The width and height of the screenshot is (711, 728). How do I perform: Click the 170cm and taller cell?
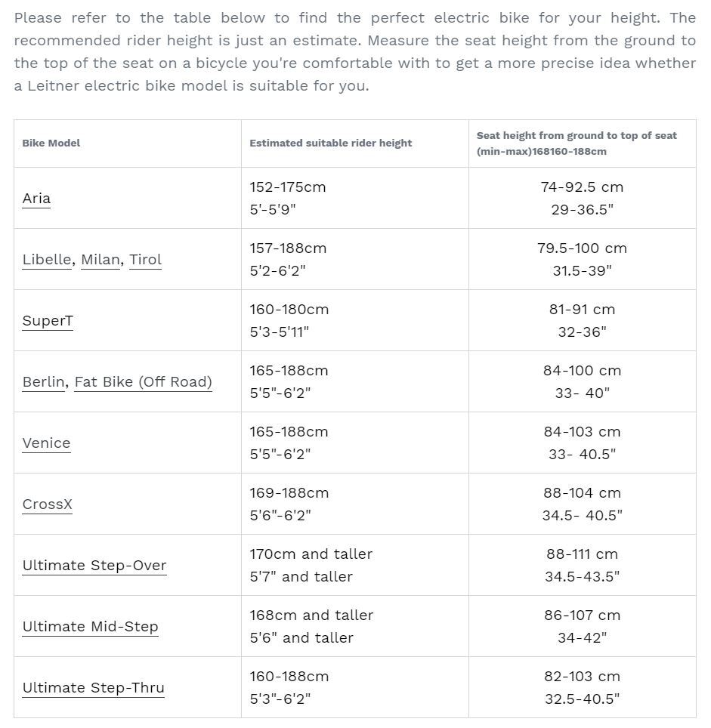(x=311, y=554)
